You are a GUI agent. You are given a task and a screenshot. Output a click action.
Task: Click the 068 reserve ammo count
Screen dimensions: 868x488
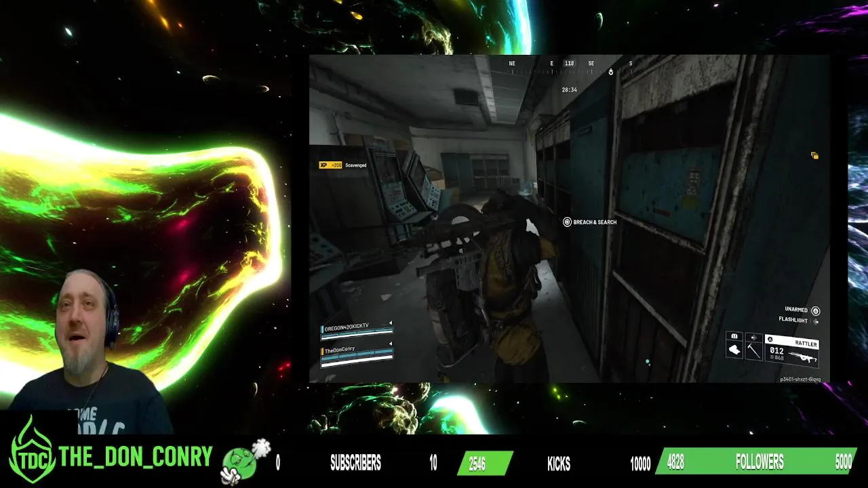[x=779, y=358]
